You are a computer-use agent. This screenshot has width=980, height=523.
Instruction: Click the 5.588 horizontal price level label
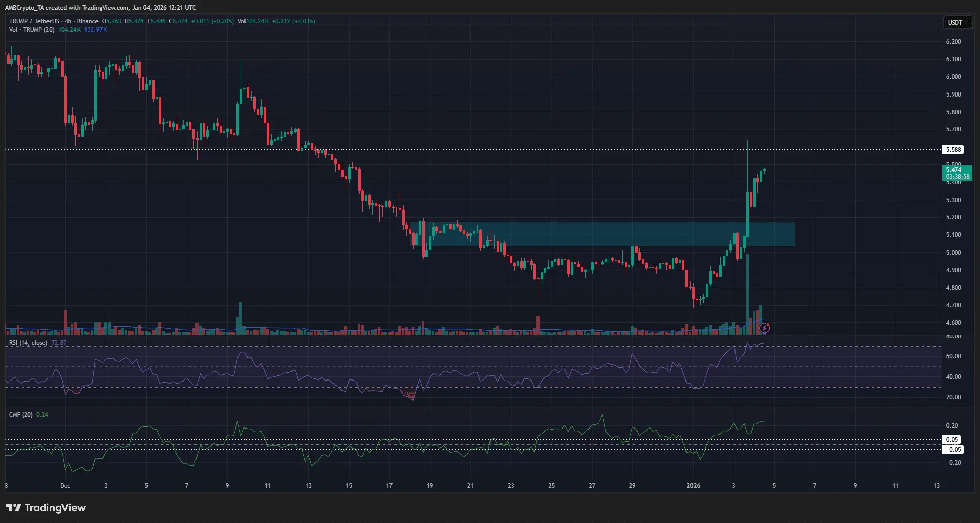(x=954, y=149)
